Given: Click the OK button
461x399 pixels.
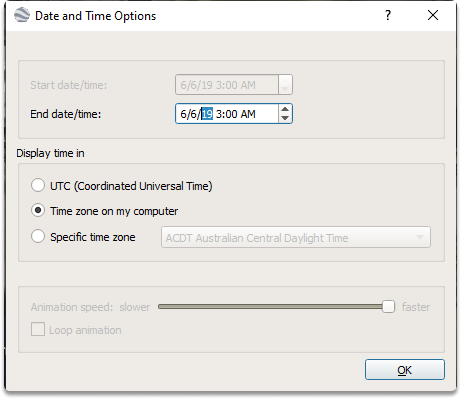Looking at the screenshot, I should 405,370.
